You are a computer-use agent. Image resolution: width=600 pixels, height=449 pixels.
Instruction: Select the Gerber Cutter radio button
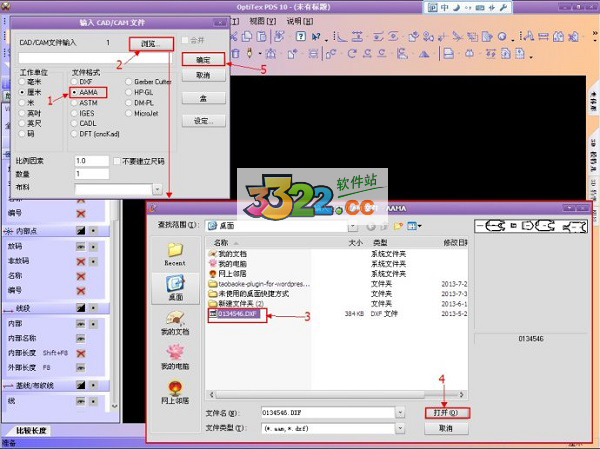pyautogui.click(x=128, y=82)
